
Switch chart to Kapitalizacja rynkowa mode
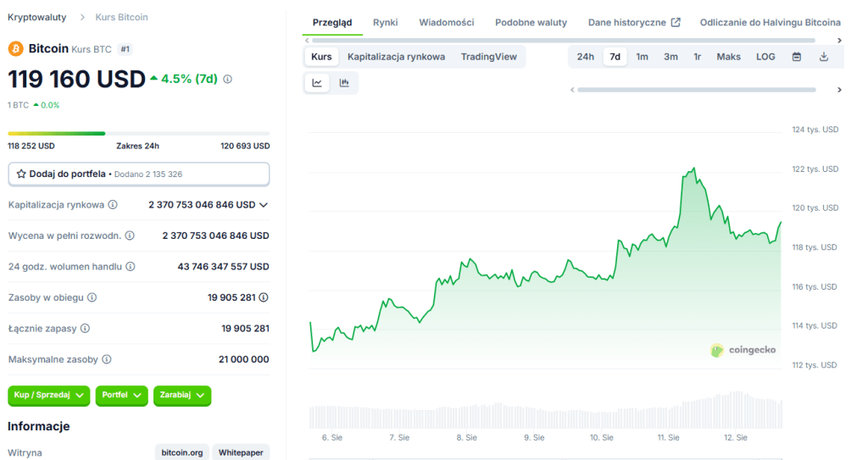coord(397,57)
